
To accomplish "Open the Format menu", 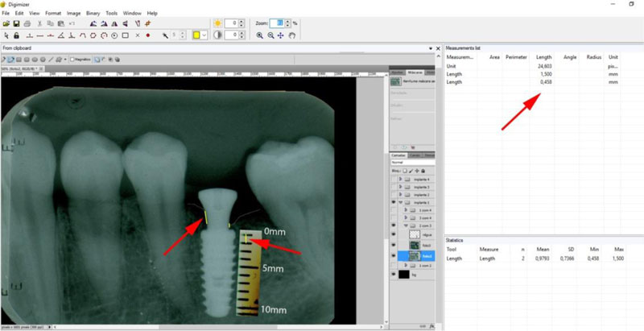I will click(x=53, y=13).
